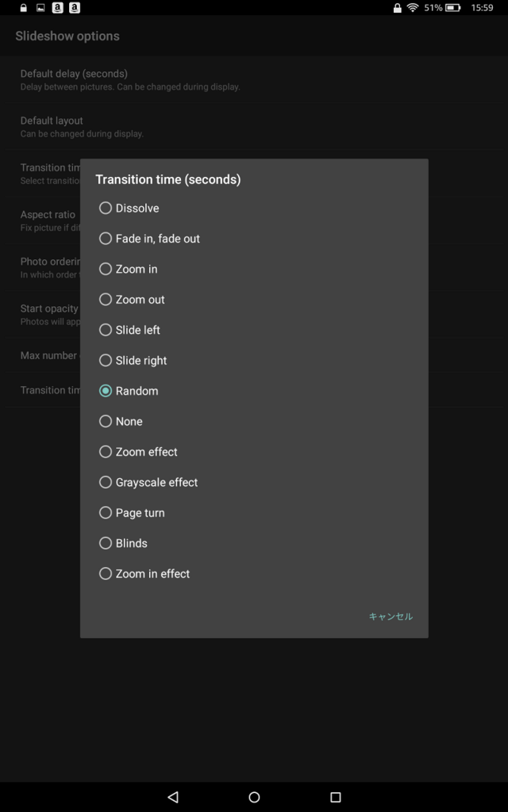This screenshot has width=508, height=812.
Task: Open Default delay (seconds) setting
Action: pyautogui.click(x=254, y=79)
